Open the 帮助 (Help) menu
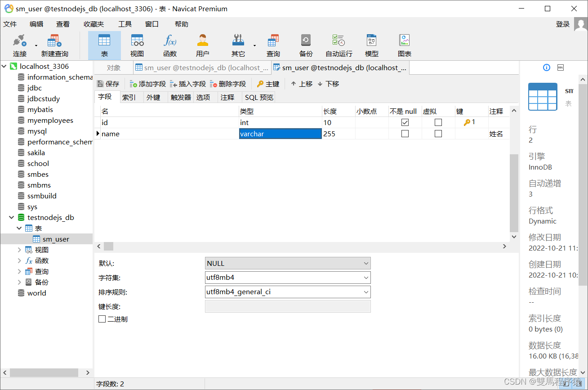This screenshot has width=588, height=390. pyautogui.click(x=182, y=24)
